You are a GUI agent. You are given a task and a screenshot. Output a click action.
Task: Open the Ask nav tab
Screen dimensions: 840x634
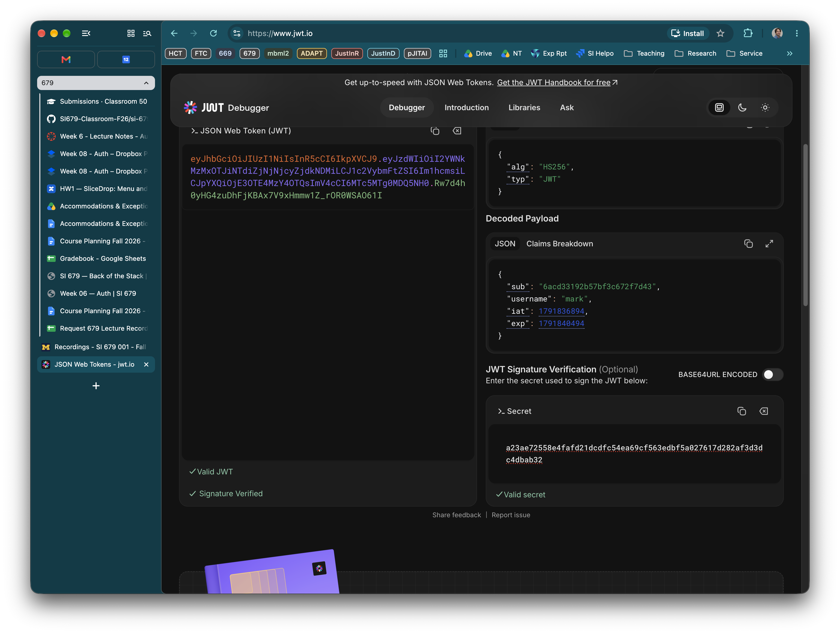tap(567, 107)
